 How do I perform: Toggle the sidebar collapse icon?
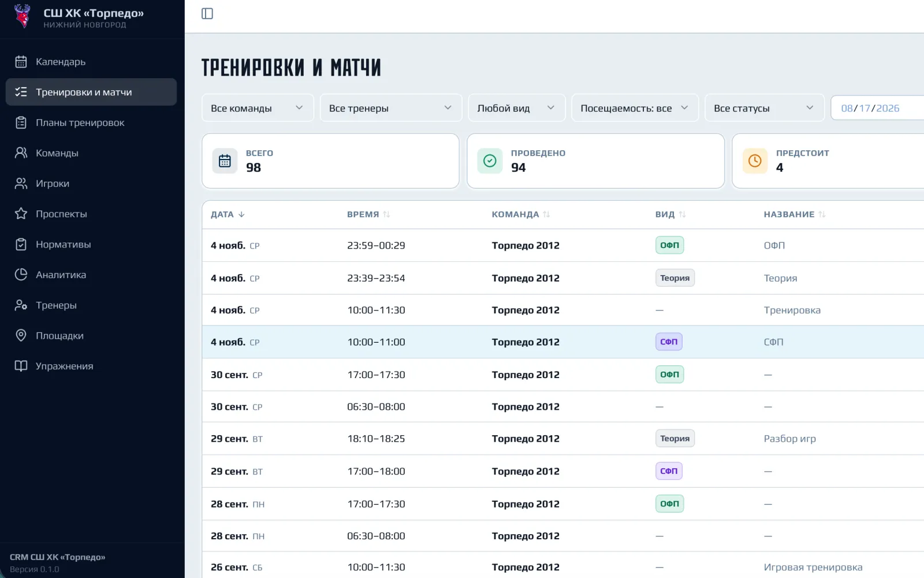[207, 13]
